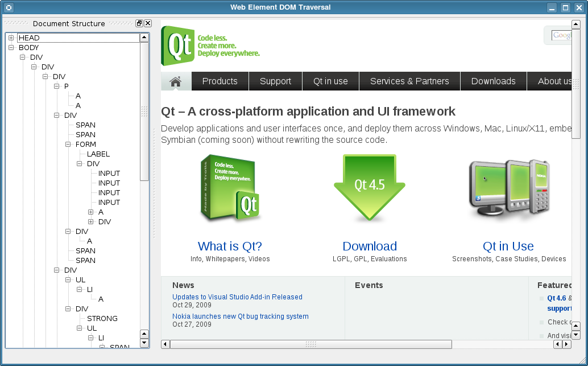This screenshot has height=366, width=588.
Task: Click the "Info, Whitepapers, Videos" caption
Action: point(230,259)
